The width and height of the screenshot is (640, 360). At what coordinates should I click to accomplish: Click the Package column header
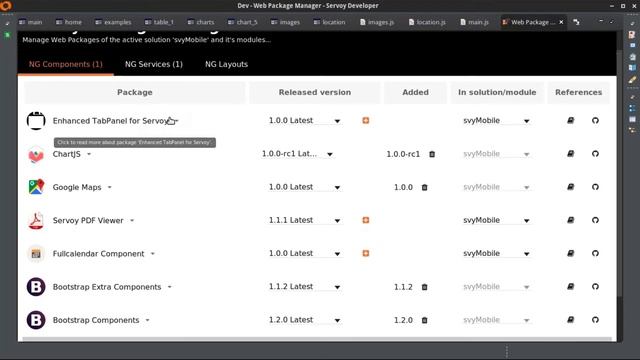coord(135,92)
